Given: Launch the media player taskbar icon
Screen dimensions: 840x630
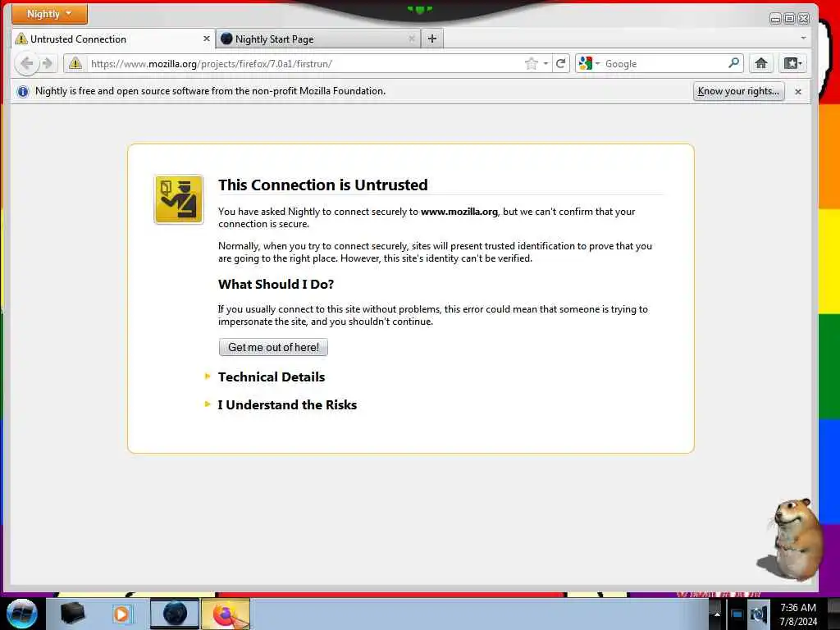Looking at the screenshot, I should click(122, 614).
